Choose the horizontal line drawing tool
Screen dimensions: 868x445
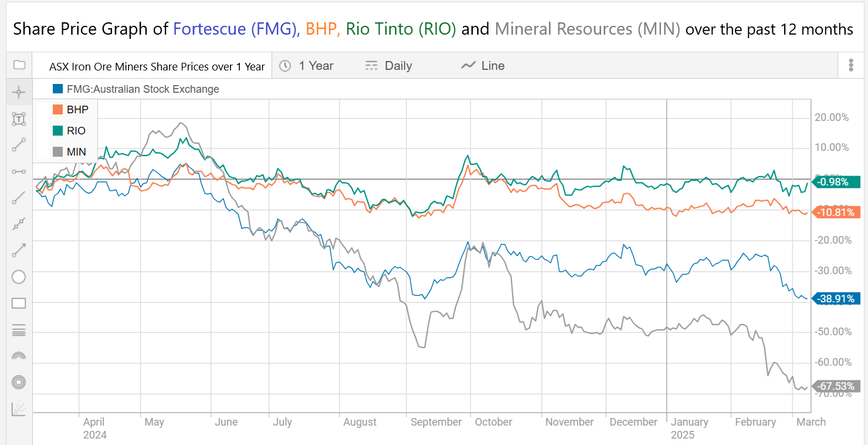[19, 171]
